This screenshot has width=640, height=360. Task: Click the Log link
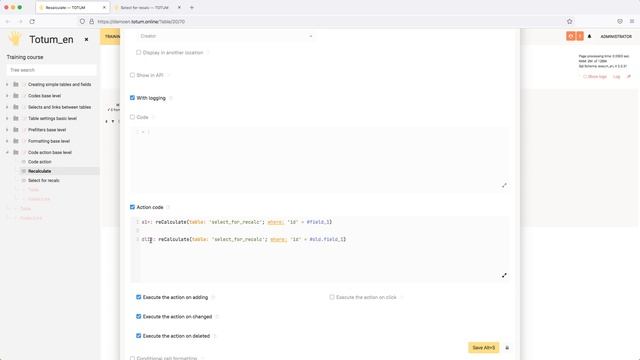pos(616,77)
